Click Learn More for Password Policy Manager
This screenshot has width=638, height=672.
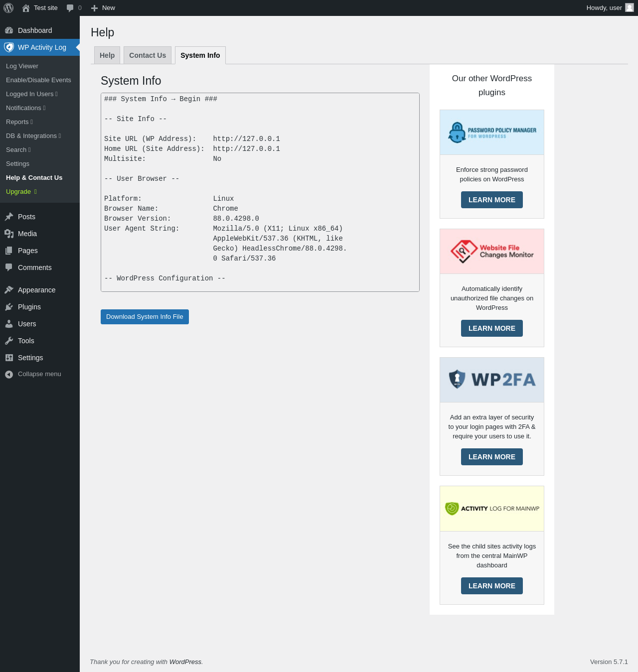pos(492,200)
